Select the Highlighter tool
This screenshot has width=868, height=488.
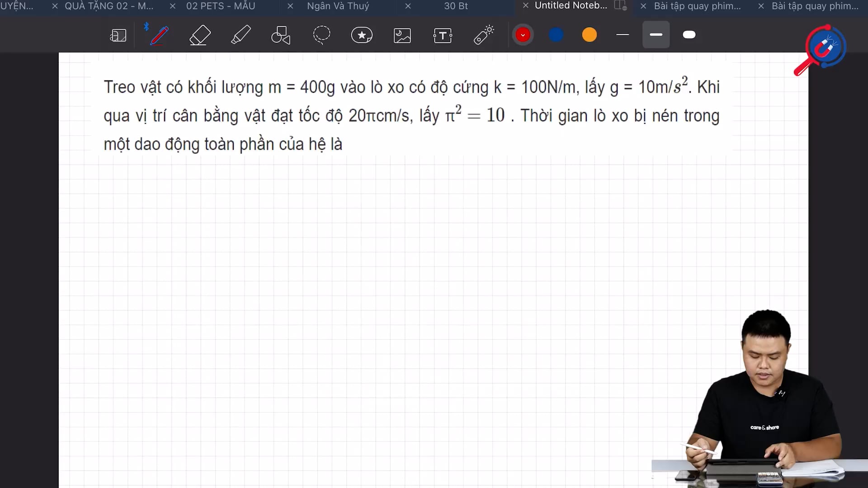click(x=241, y=35)
